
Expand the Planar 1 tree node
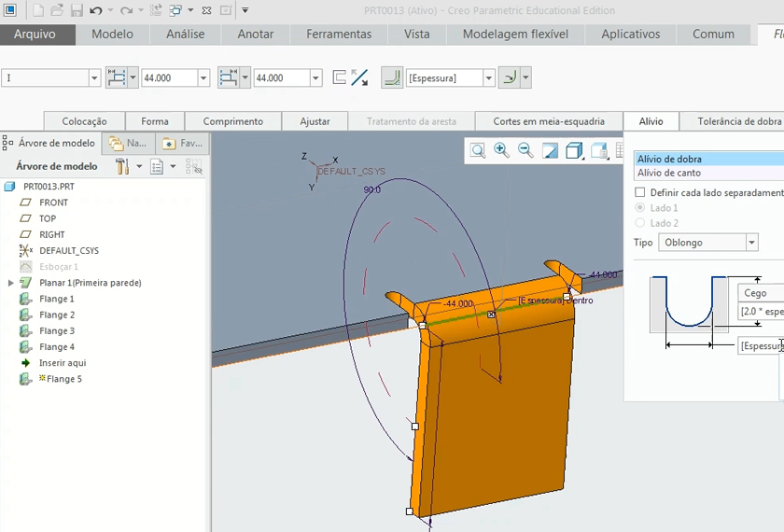pyautogui.click(x=11, y=283)
